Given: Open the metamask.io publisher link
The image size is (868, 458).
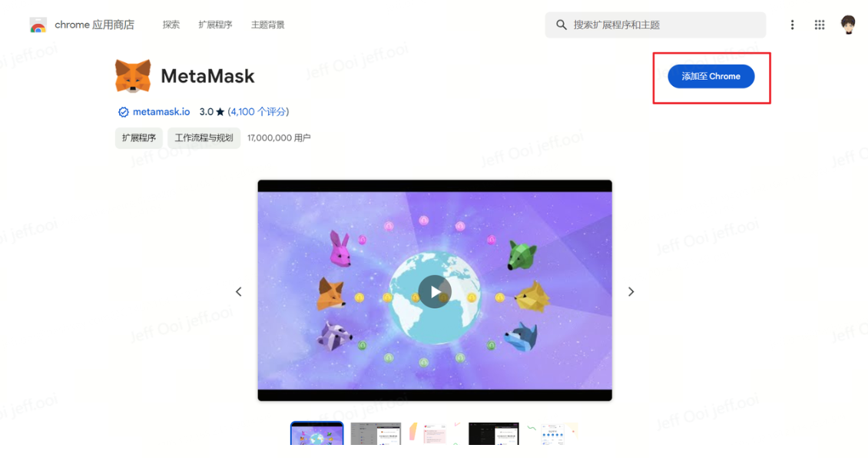Looking at the screenshot, I should [x=161, y=112].
